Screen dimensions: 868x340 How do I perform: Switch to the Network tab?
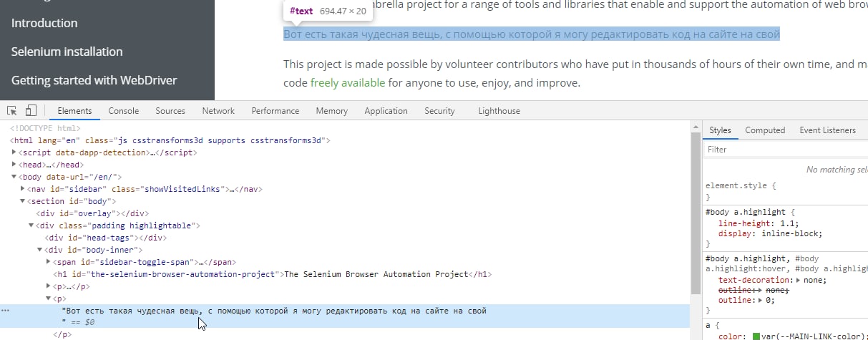pos(218,111)
